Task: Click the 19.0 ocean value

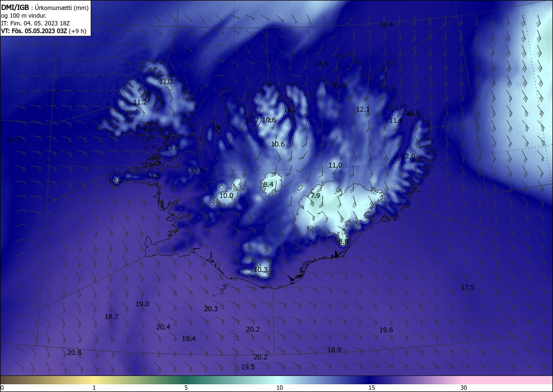Action: coord(142,304)
